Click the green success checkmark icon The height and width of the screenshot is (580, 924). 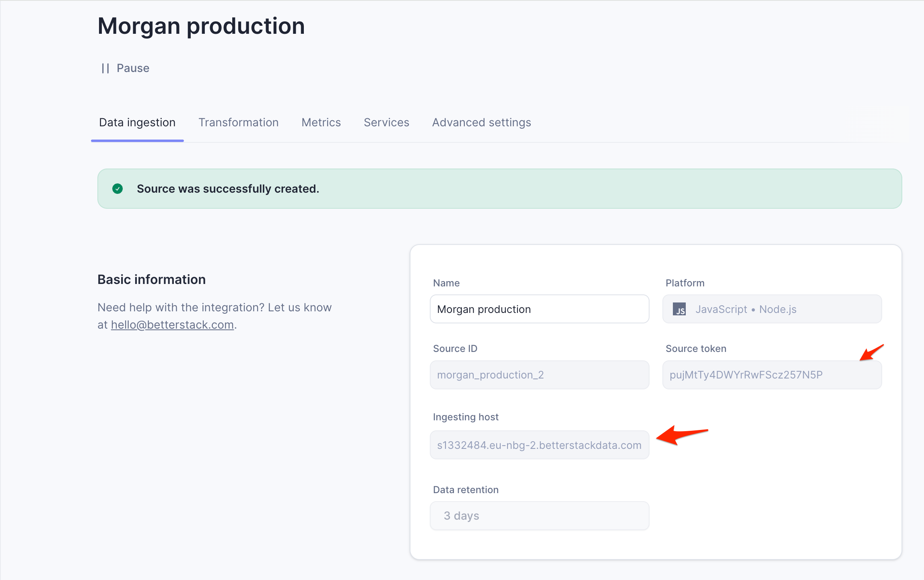118,189
